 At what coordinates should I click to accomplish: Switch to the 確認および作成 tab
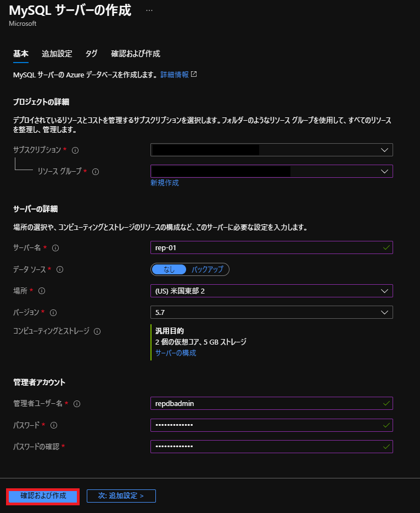coord(136,54)
